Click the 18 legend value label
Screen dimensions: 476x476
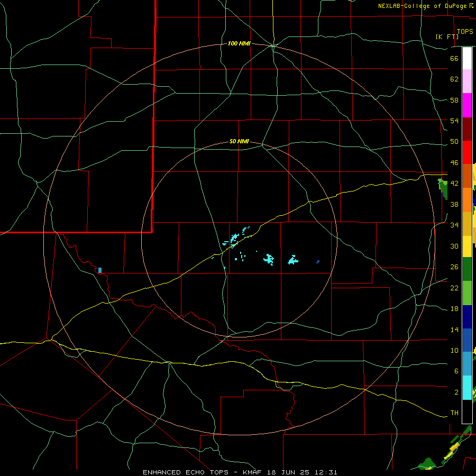tap(454, 309)
